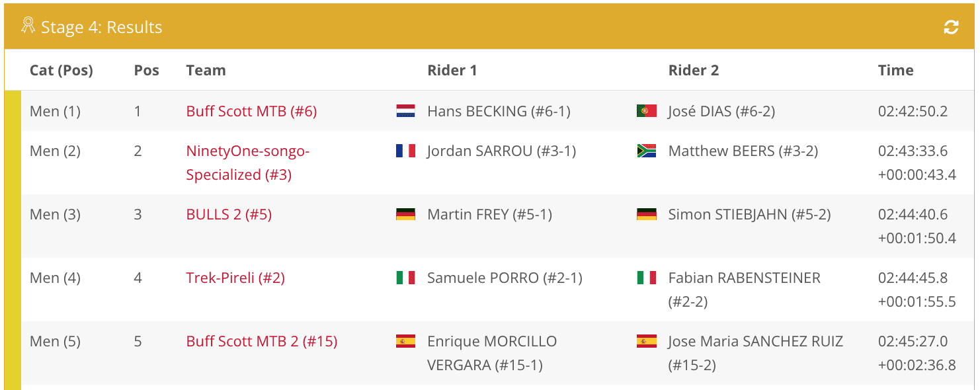Click the Rider 2 column header
980x390 pixels.
pos(694,70)
